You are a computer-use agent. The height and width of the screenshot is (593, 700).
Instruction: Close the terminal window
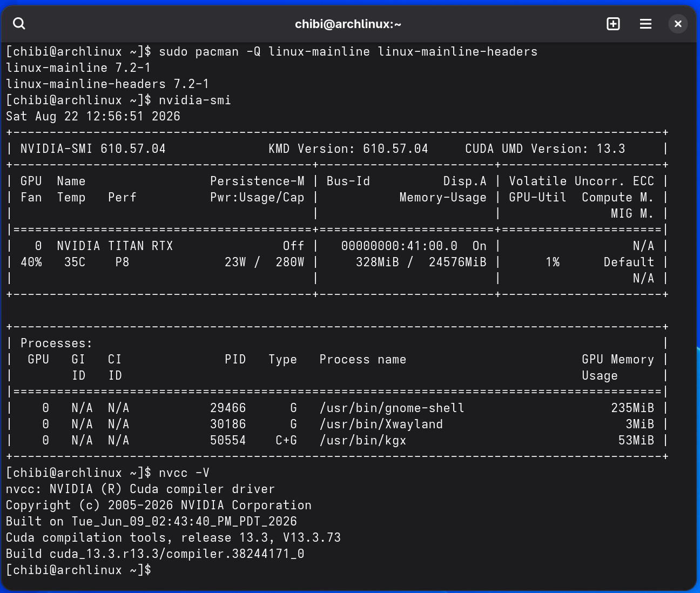tap(678, 24)
